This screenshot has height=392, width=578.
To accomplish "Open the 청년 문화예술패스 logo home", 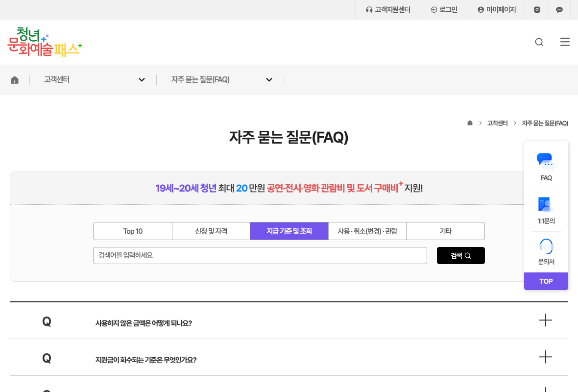I will click(x=45, y=42).
